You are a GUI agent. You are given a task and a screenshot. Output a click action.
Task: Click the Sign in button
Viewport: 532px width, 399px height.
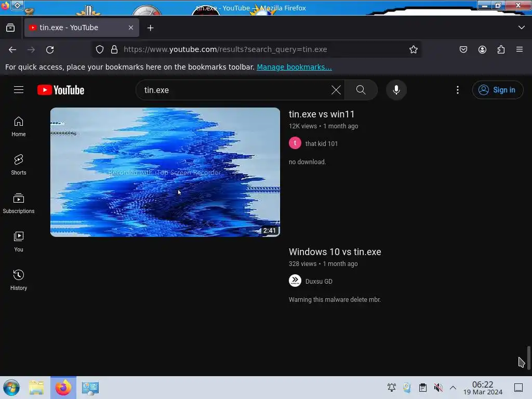point(498,90)
